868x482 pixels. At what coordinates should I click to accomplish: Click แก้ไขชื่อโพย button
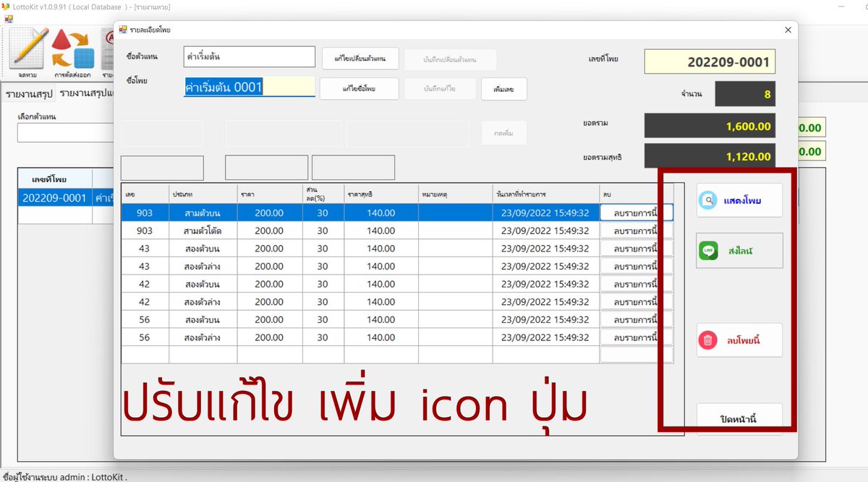(x=359, y=89)
